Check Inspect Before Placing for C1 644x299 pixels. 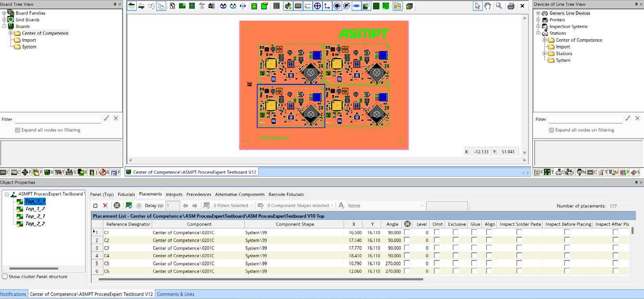click(x=567, y=232)
